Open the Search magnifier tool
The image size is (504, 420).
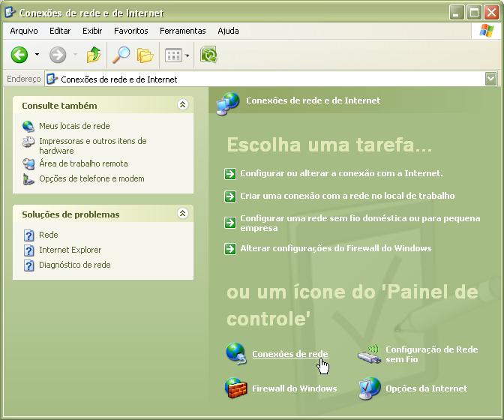(x=121, y=55)
